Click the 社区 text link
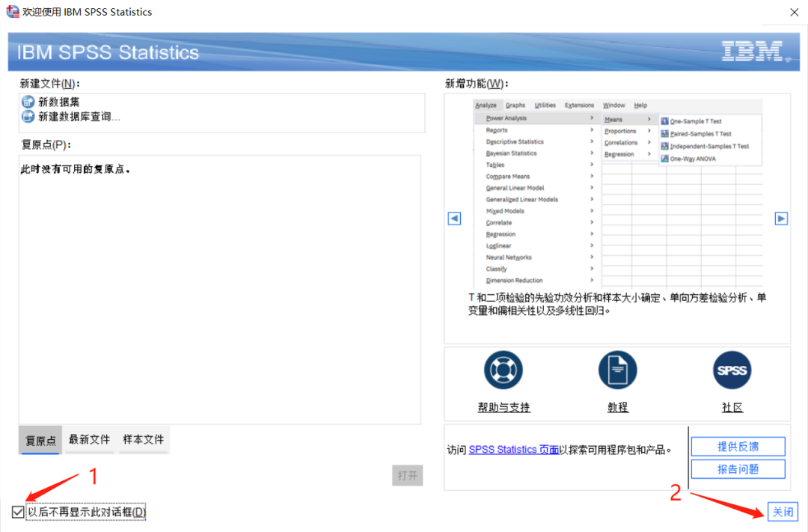 (732, 407)
